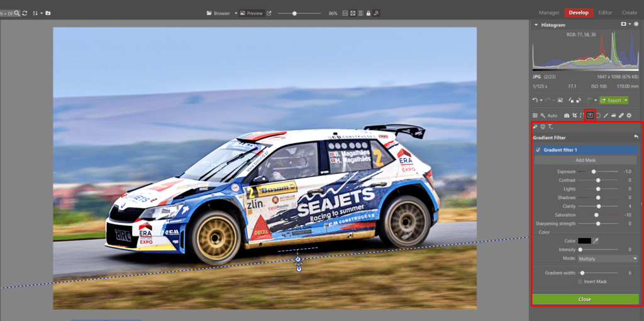Pick color with the eyedropper icon

(x=596, y=241)
